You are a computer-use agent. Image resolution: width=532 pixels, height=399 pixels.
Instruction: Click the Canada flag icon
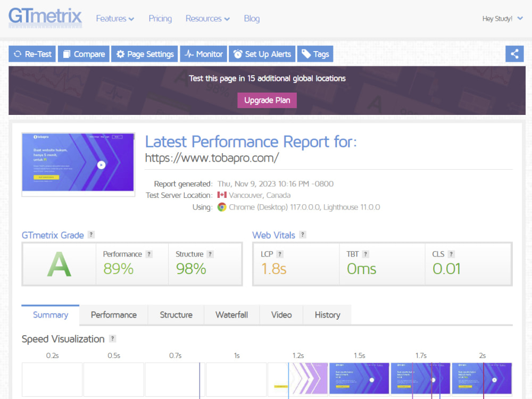click(x=222, y=195)
